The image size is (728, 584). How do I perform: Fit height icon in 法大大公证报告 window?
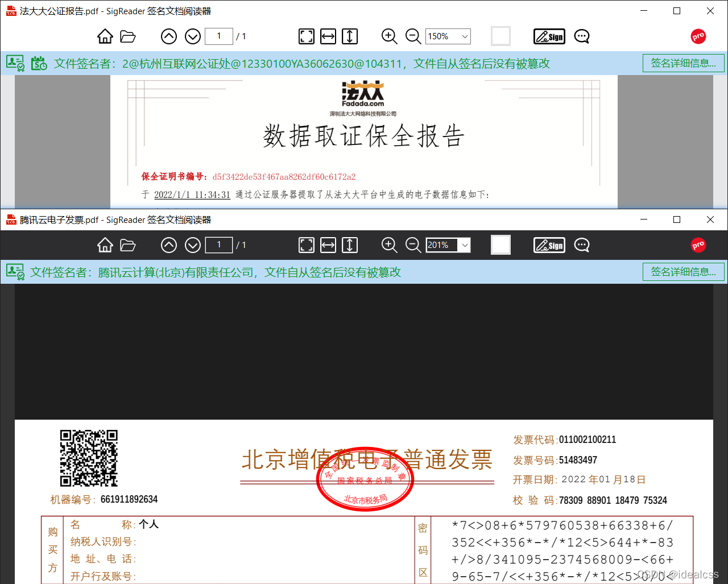[x=350, y=36]
